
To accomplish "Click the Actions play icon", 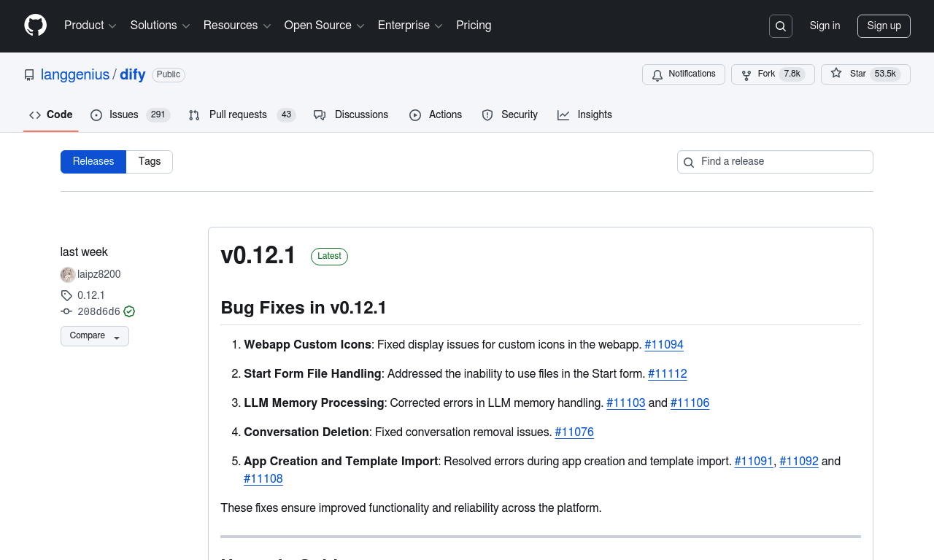I will [415, 115].
